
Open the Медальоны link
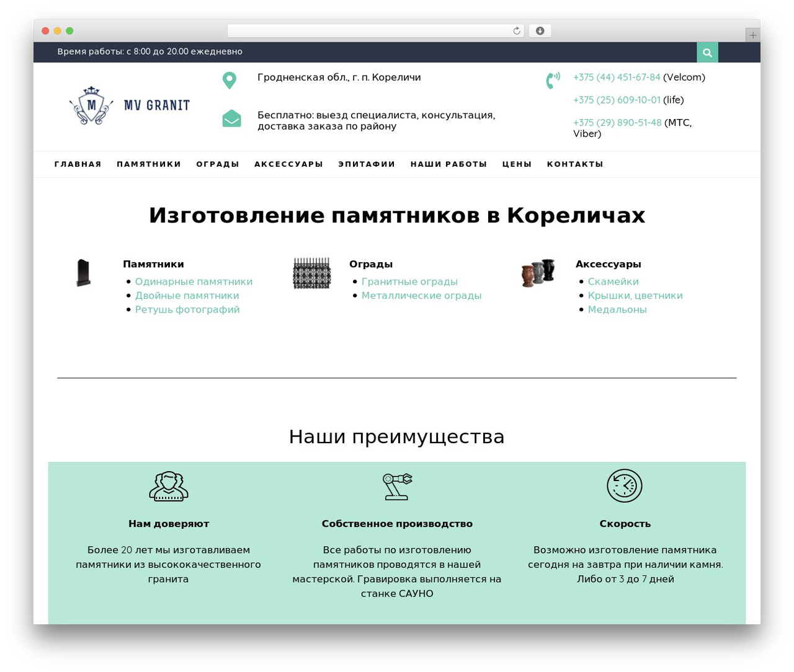coord(617,309)
